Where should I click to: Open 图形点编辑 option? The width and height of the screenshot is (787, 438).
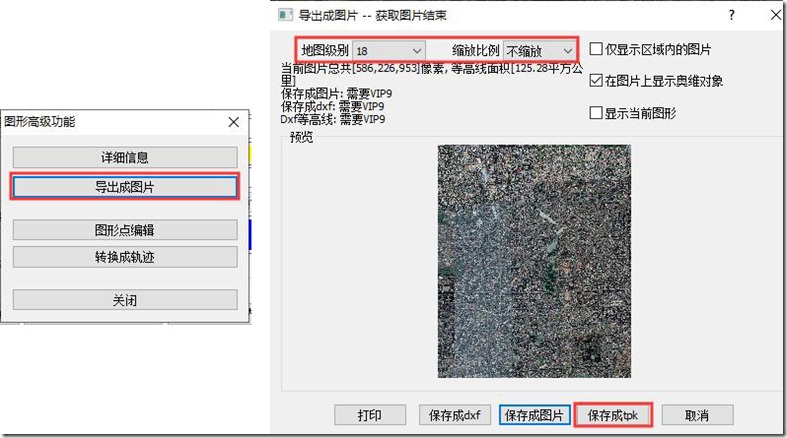pyautogui.click(x=125, y=230)
